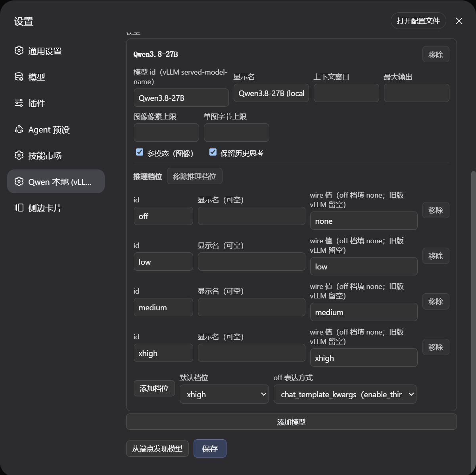The width and height of the screenshot is (476, 475).
Task: Focus the id field containing xhigh
Action: click(163, 353)
